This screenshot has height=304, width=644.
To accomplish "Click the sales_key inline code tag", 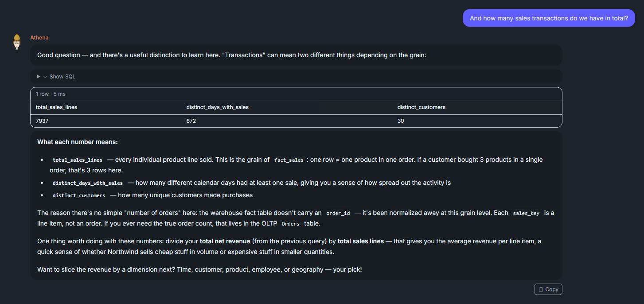I will pos(526,213).
